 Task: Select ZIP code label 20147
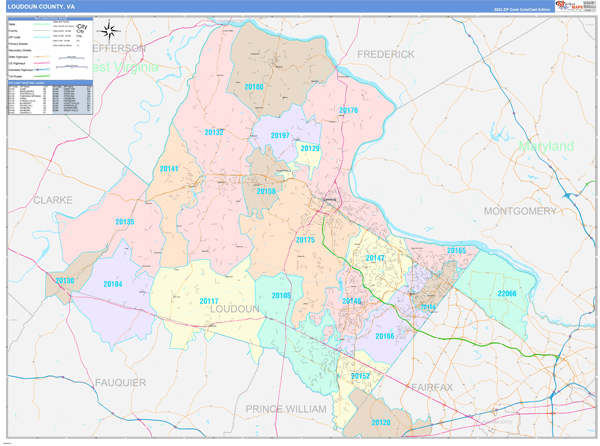point(375,258)
